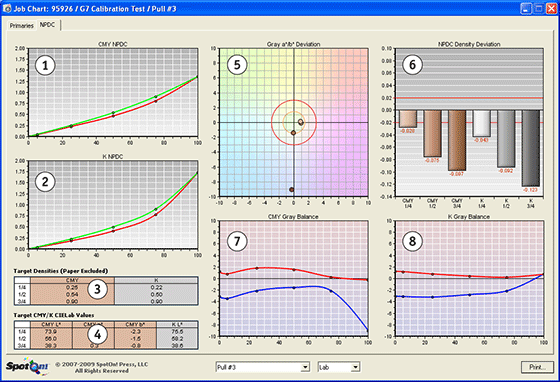This screenshot has height=382, width=560.
Task: Click the K NPDC chart title
Action: coord(112,157)
